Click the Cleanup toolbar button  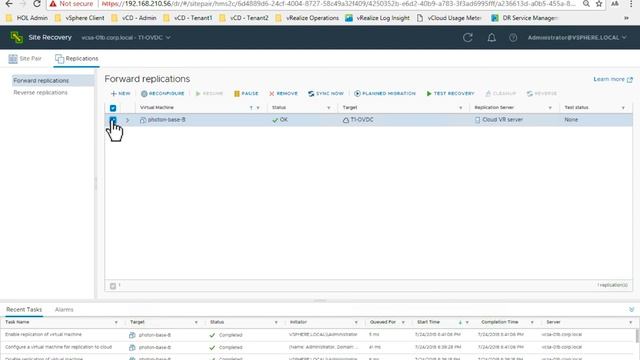click(x=500, y=93)
